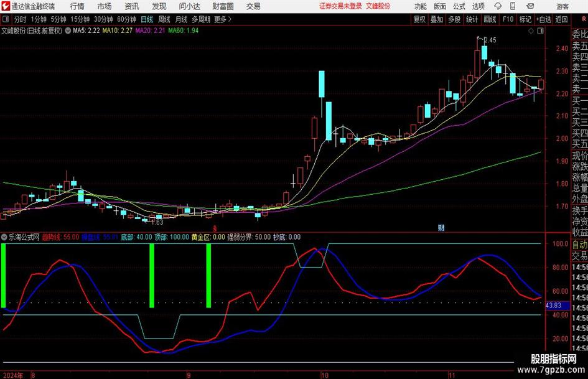Open the 行情 menu
Image resolution: width=588 pixels, height=379 pixels.
point(77,6)
